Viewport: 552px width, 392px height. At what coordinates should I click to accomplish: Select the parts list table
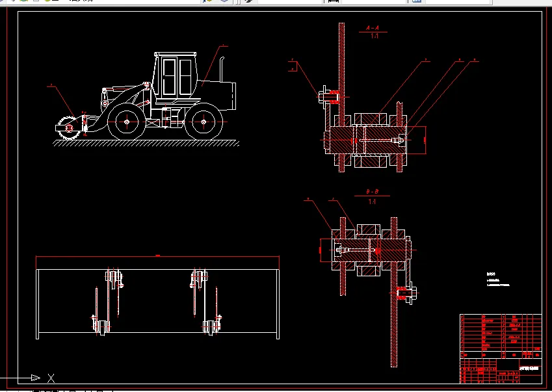click(x=501, y=336)
